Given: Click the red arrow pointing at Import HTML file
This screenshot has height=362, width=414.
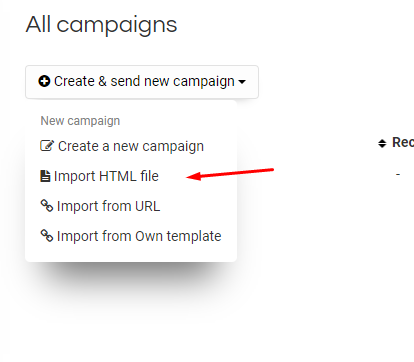Looking at the screenshot, I should tap(230, 174).
